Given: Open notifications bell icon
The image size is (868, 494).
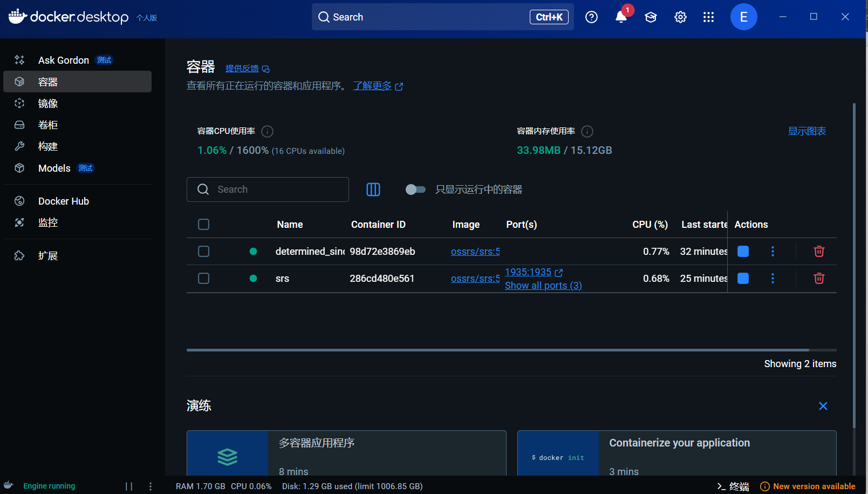Looking at the screenshot, I should click(x=621, y=17).
